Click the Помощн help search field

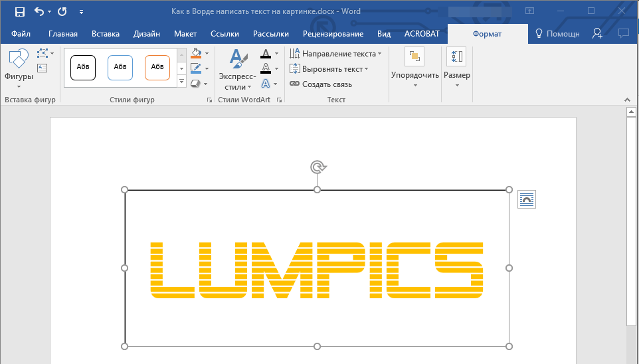[x=558, y=34]
